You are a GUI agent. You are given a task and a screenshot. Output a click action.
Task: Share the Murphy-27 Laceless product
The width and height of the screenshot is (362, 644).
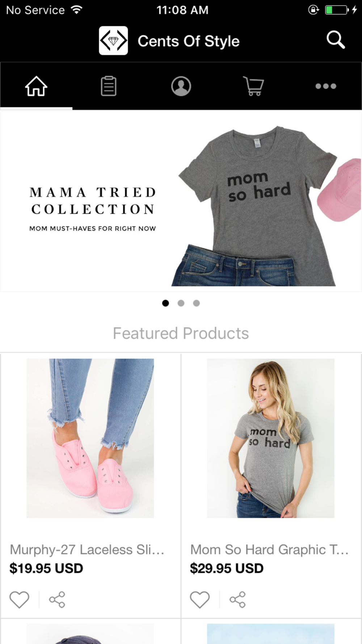coord(57,599)
